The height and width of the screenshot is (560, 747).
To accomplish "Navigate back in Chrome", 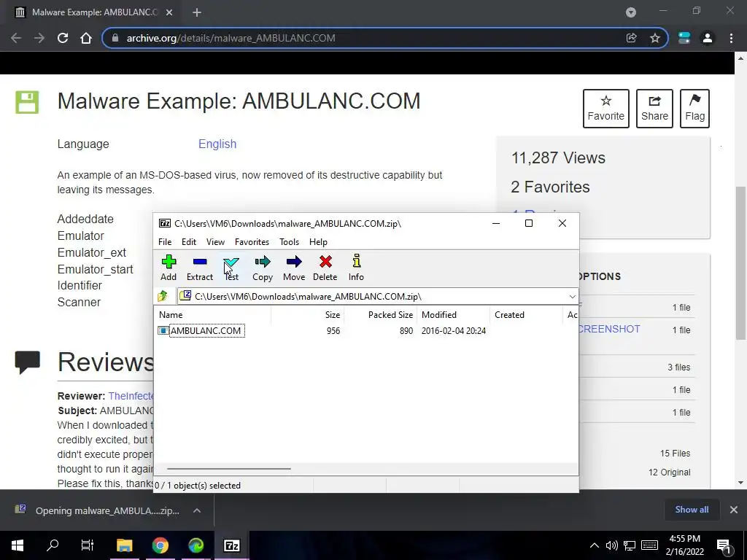I will 16,38.
